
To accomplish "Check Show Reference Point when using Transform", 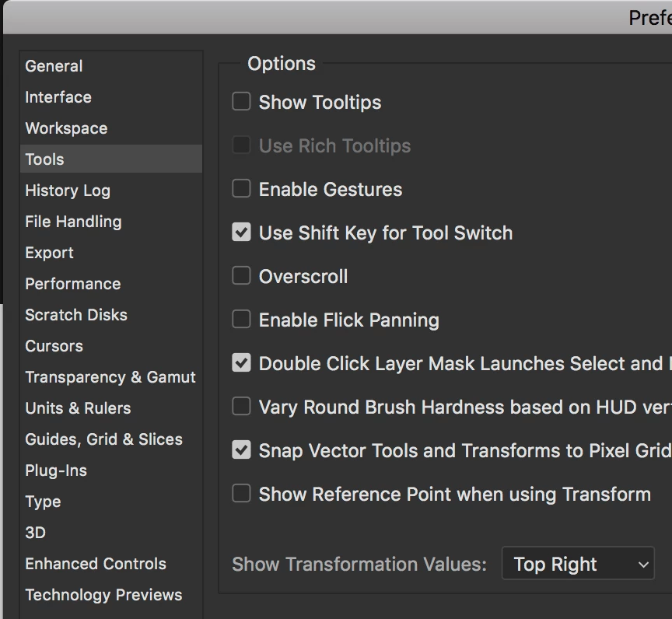I will click(x=242, y=494).
